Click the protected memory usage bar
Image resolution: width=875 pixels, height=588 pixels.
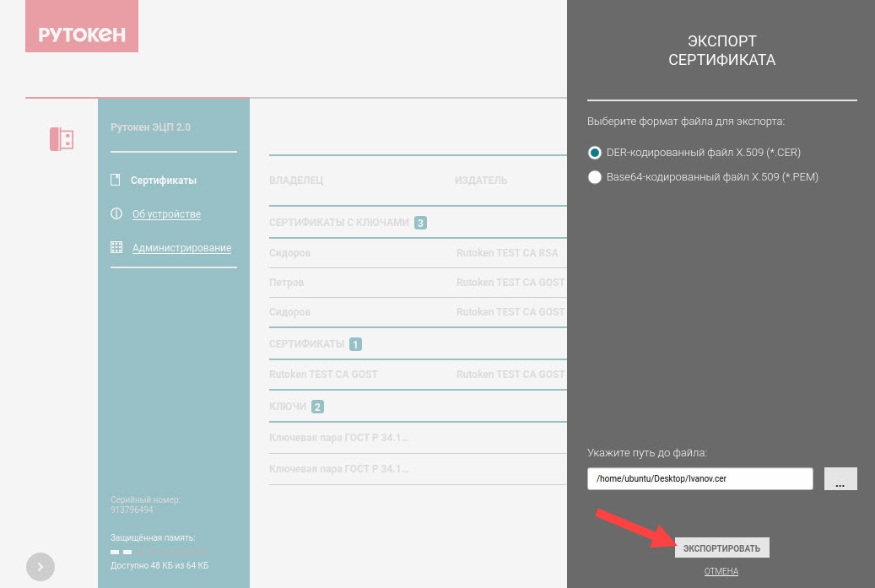pos(159,552)
